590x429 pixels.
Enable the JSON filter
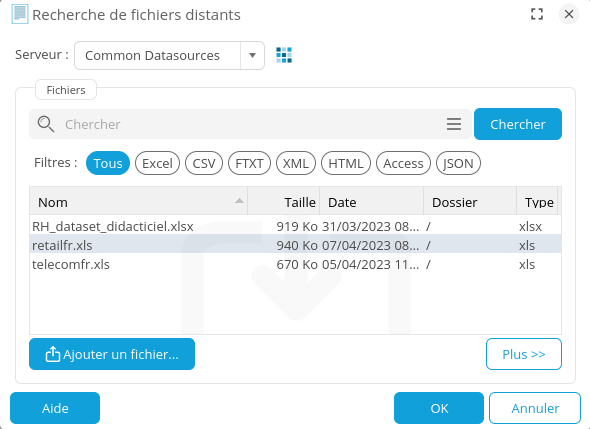458,163
